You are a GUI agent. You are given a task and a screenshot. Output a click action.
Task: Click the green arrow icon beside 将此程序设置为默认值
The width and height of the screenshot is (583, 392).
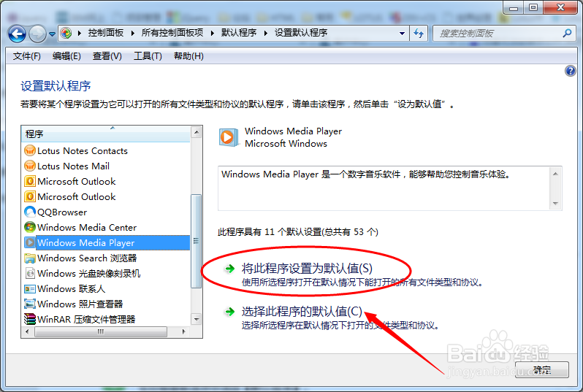point(230,269)
